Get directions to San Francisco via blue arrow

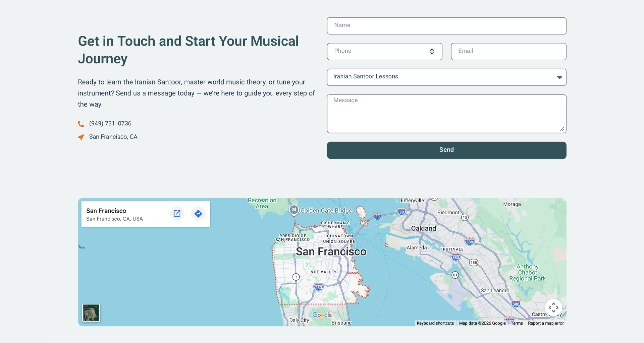(198, 214)
